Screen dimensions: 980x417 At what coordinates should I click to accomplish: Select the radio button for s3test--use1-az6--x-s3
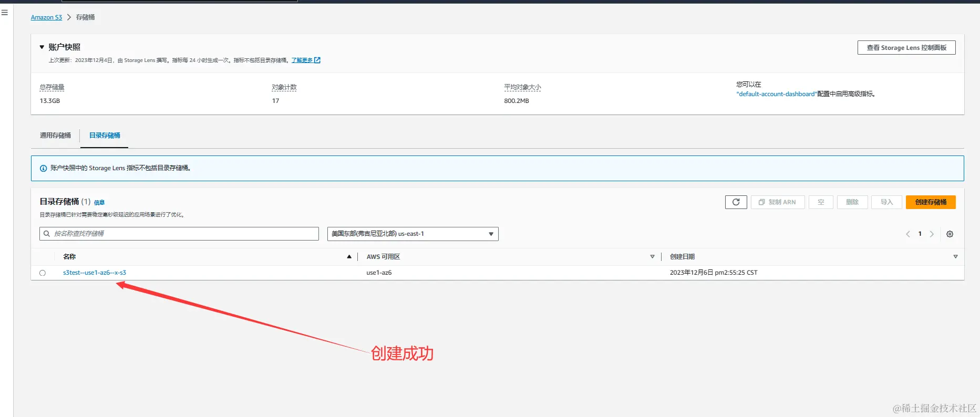point(43,273)
